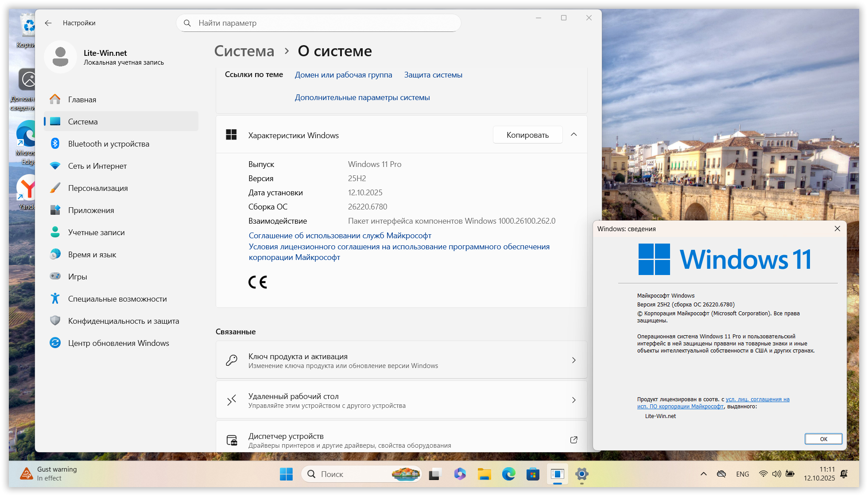868x496 pixels.
Task: Open Удаленный рабочий стол settings
Action: point(401,400)
